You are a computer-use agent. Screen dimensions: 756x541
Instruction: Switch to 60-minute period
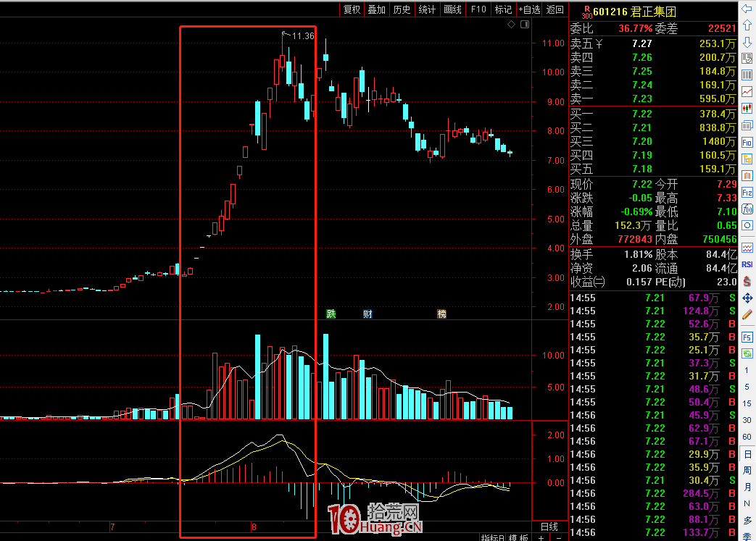click(747, 437)
